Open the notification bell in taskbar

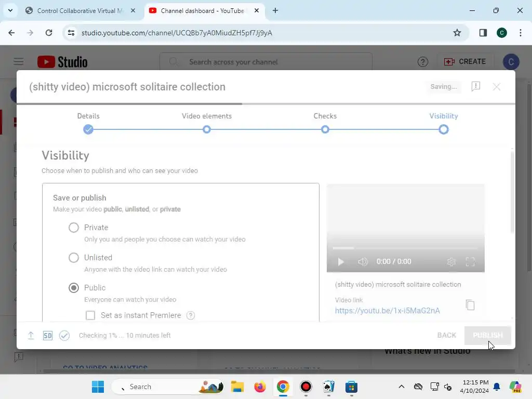click(497, 387)
